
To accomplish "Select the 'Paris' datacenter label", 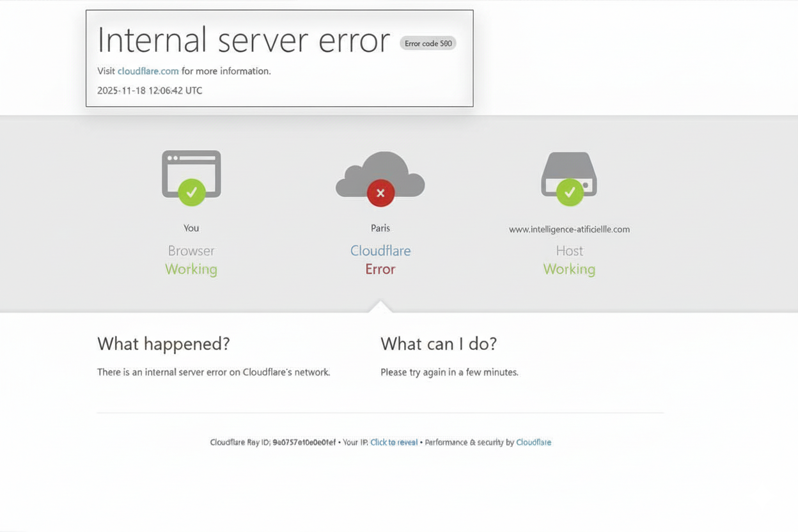I will tap(380, 228).
